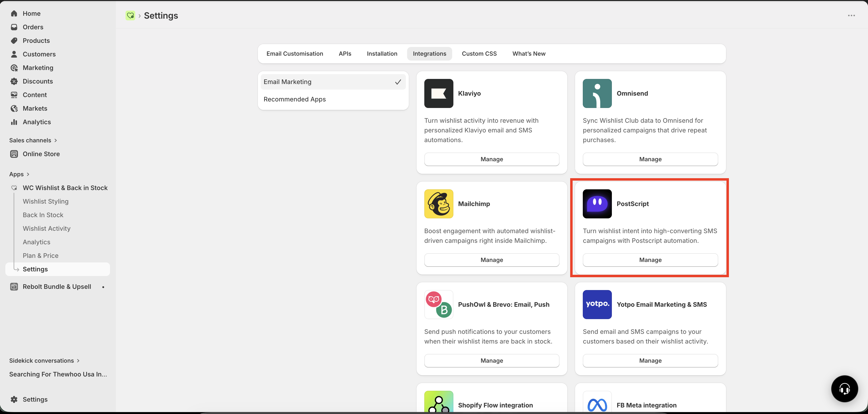Click Manage button for Mailchimp
The image size is (868, 414).
492,260
